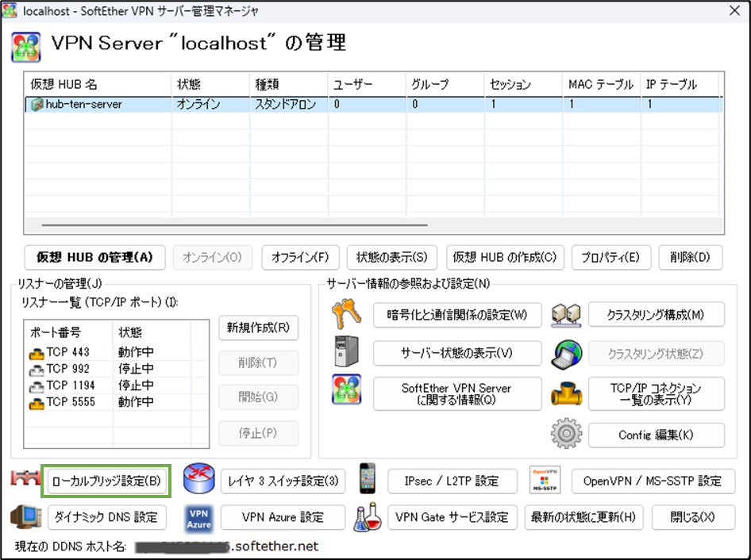Click the red bridge icon beside ローカルブリッジ設定
Screen dimensions: 751x560
26,478
